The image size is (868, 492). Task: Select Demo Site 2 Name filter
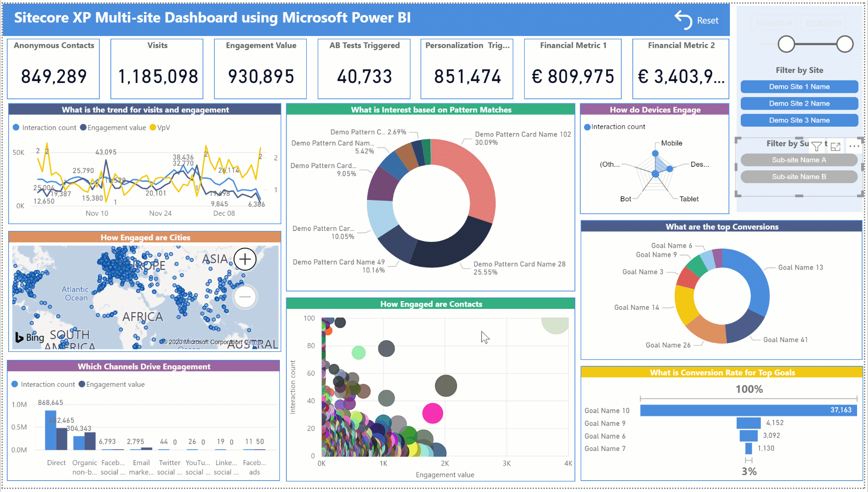pyautogui.click(x=799, y=103)
